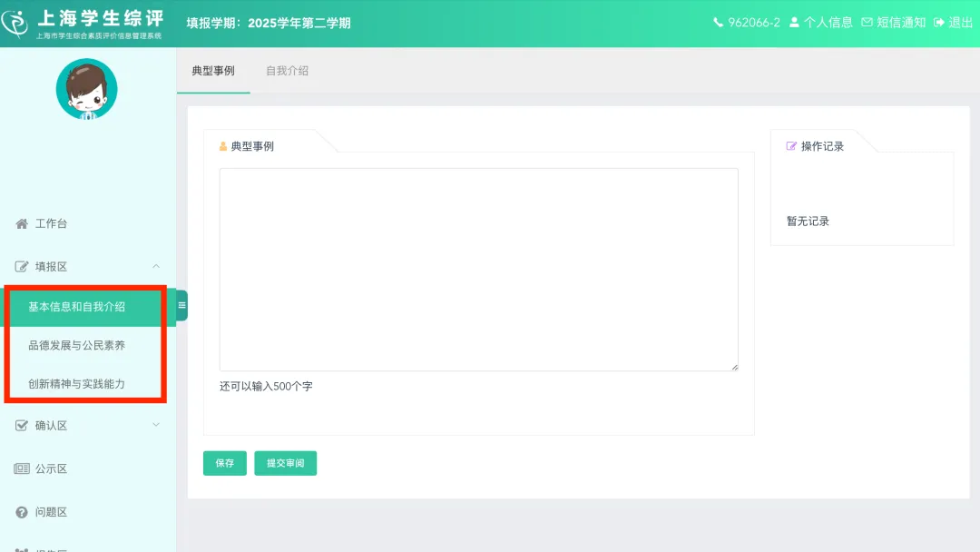Click the 典型事例 panel heading text
Viewport: 980px width, 552px height.
pyautogui.click(x=252, y=146)
